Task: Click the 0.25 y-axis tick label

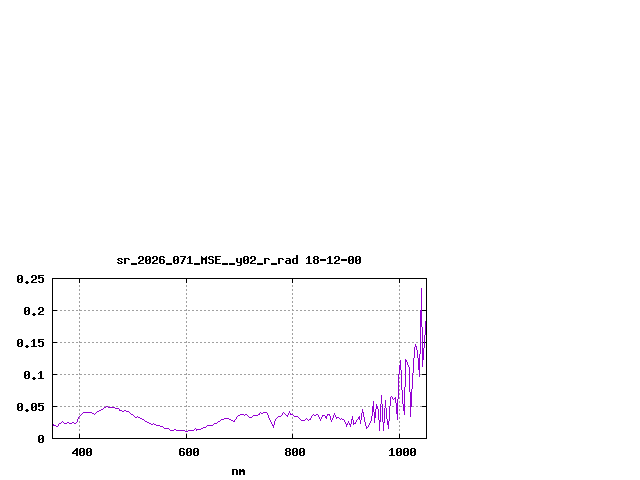Action: pos(31,279)
